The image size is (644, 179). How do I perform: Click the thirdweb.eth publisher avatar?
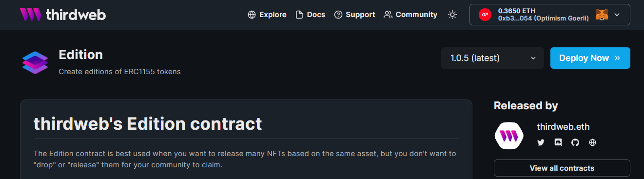pos(509,136)
